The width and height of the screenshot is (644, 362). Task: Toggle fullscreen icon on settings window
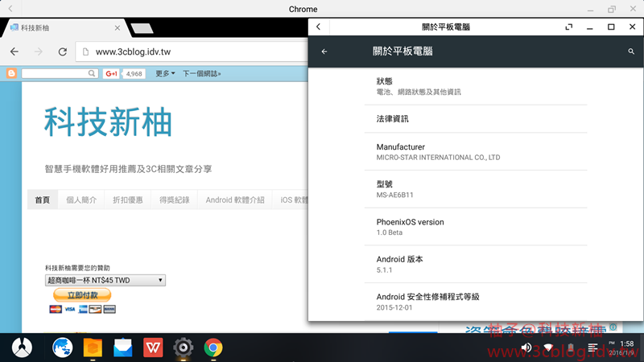[569, 27]
